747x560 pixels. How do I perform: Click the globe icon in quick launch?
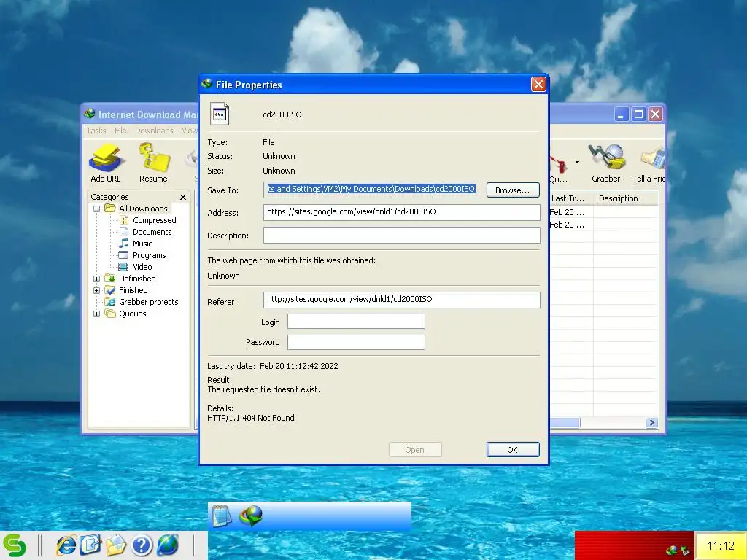168,545
